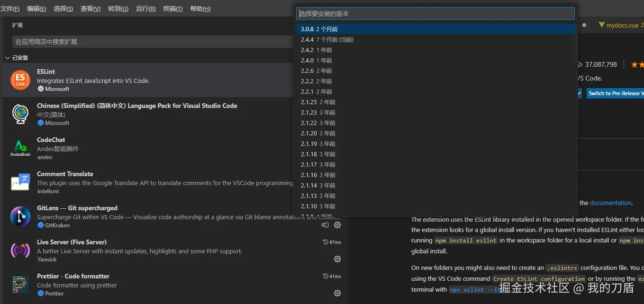
Task: Collapse the 已安装 installed extensions section
Action: 8,58
